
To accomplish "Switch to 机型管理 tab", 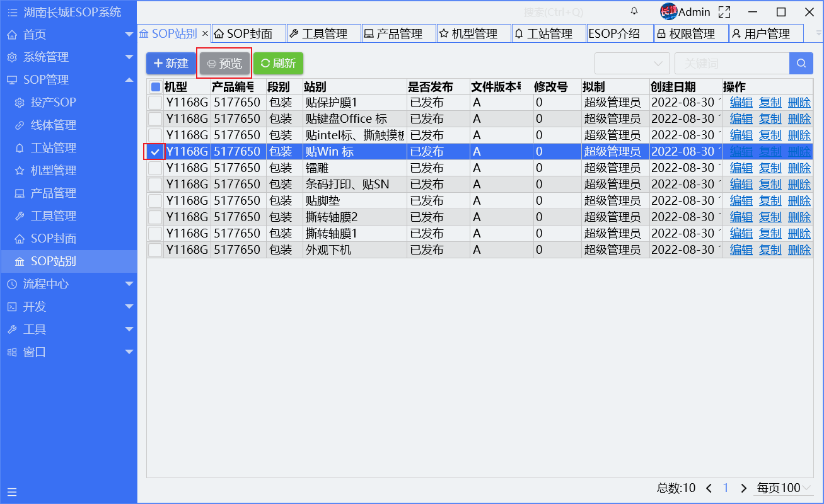I will coord(474,33).
